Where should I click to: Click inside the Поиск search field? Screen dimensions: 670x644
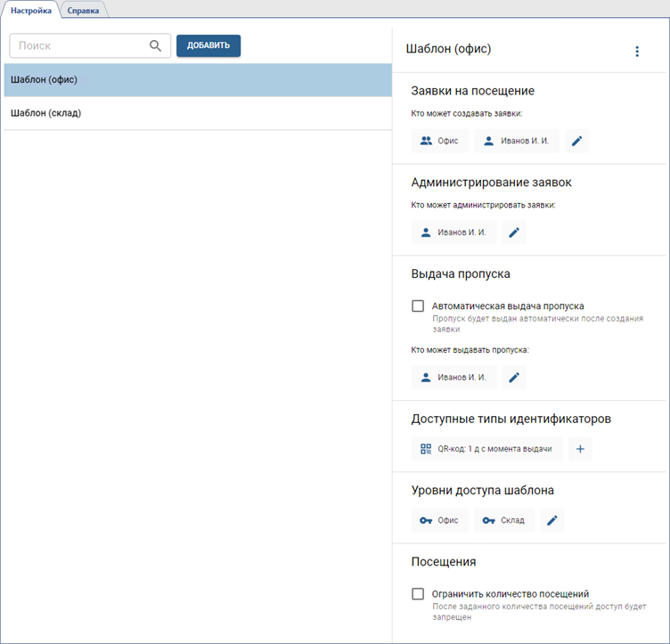(80, 46)
